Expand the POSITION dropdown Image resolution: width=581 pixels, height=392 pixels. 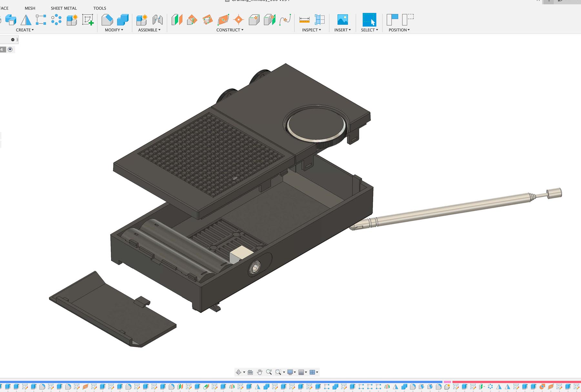[399, 30]
